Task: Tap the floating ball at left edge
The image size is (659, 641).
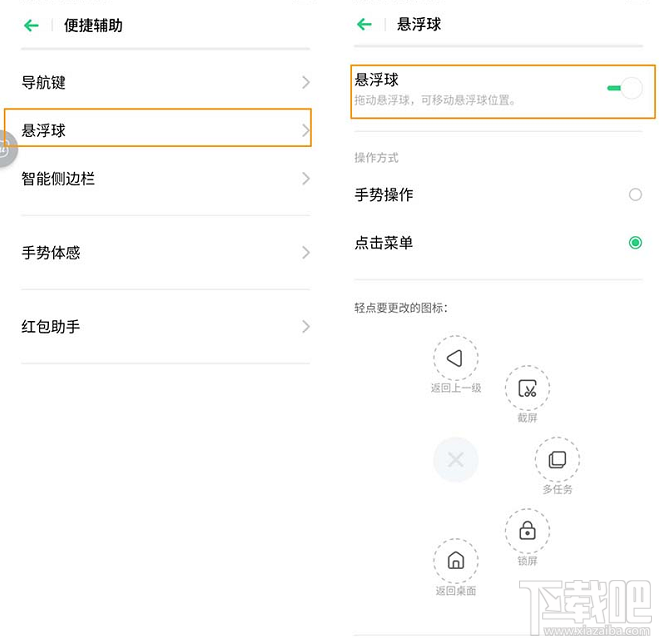Action: (7, 149)
